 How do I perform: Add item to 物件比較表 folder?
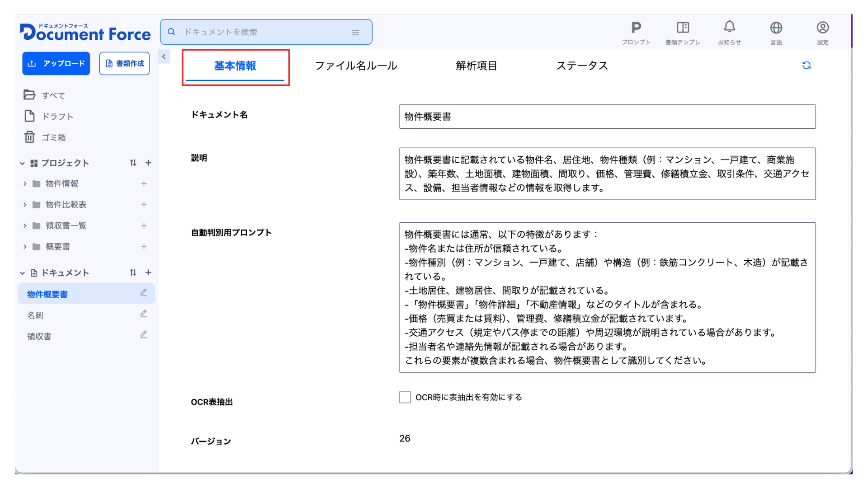(144, 205)
